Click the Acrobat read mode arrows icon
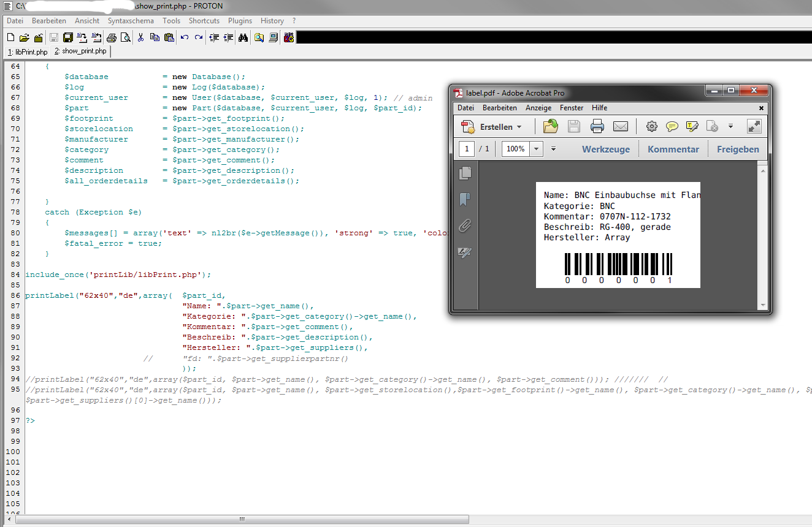This screenshot has width=812, height=527. pyautogui.click(x=754, y=127)
